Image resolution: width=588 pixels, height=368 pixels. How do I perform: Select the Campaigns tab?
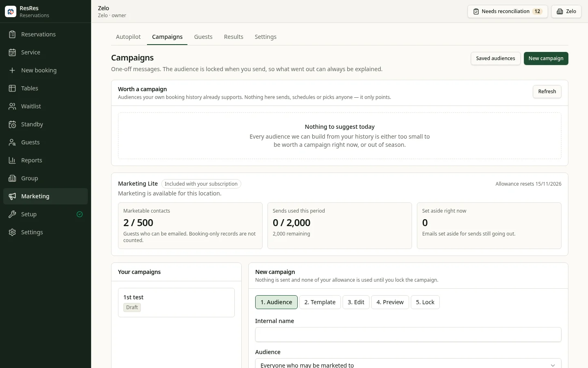tap(167, 37)
